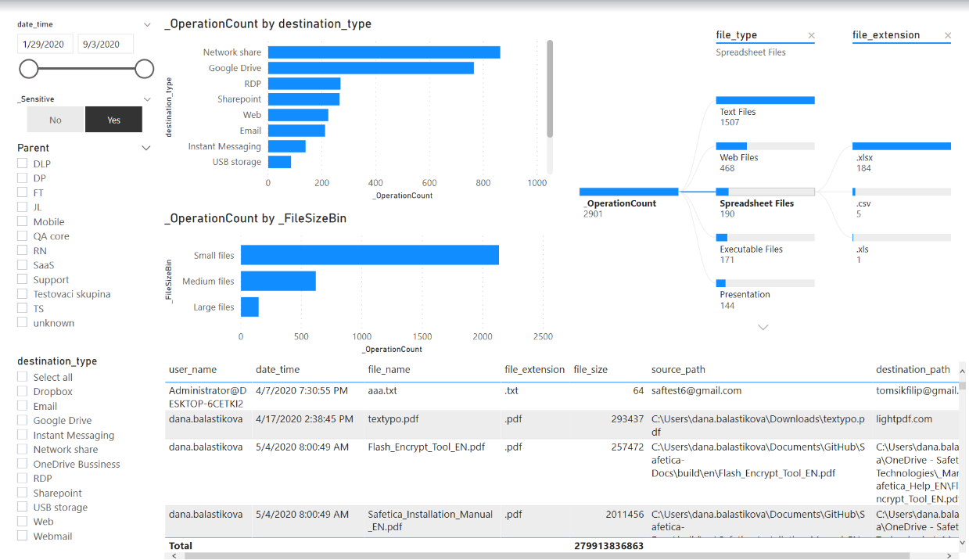Viewport: 969px width, 560px height.
Task: Expand the _Sensitive slicer dropdown arrow
Action: point(148,99)
